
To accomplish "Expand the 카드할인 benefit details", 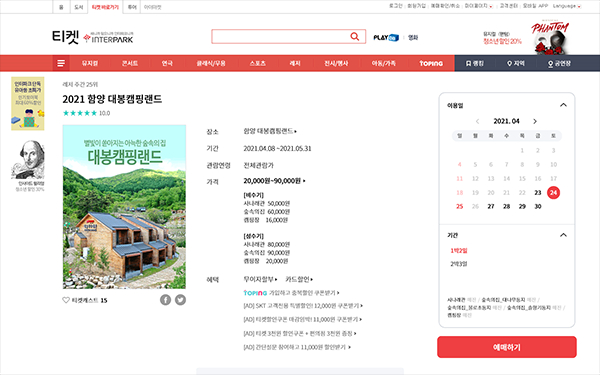I will [299, 279].
